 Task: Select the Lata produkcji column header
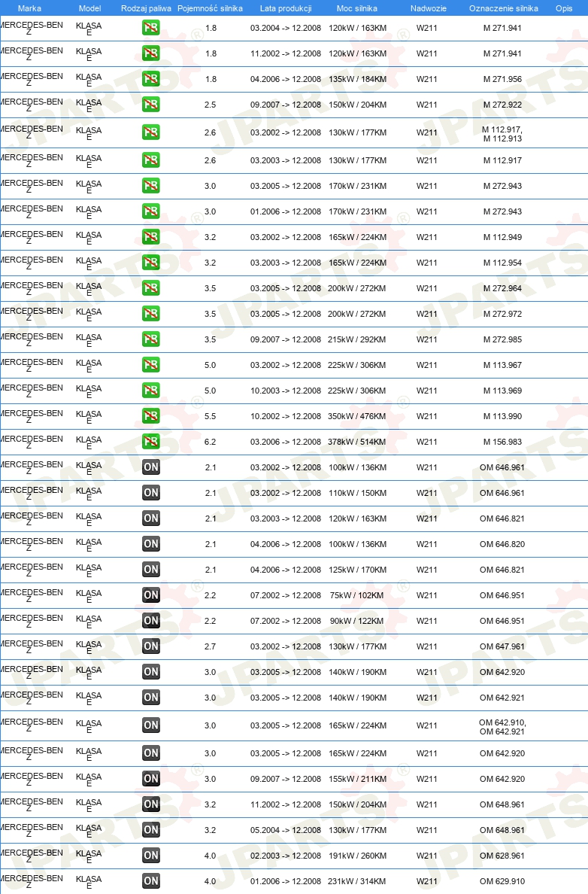(286, 8)
